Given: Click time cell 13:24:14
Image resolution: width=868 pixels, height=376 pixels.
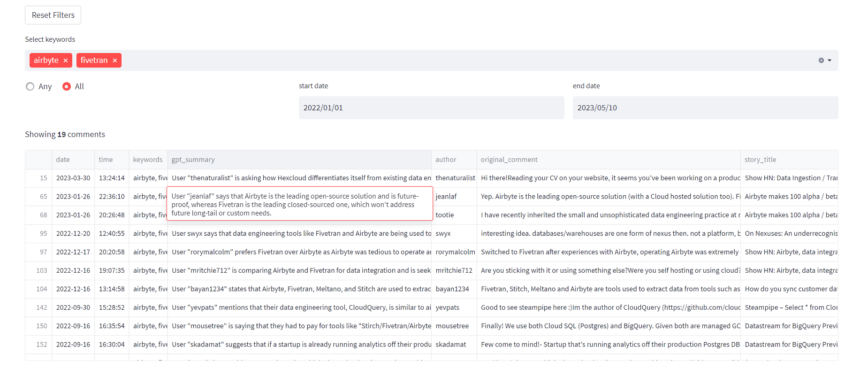Looking at the screenshot, I should pyautogui.click(x=112, y=178).
